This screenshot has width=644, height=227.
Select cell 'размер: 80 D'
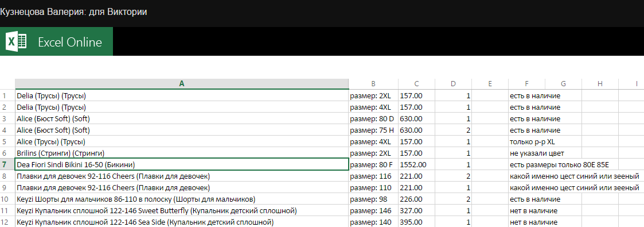(373, 119)
